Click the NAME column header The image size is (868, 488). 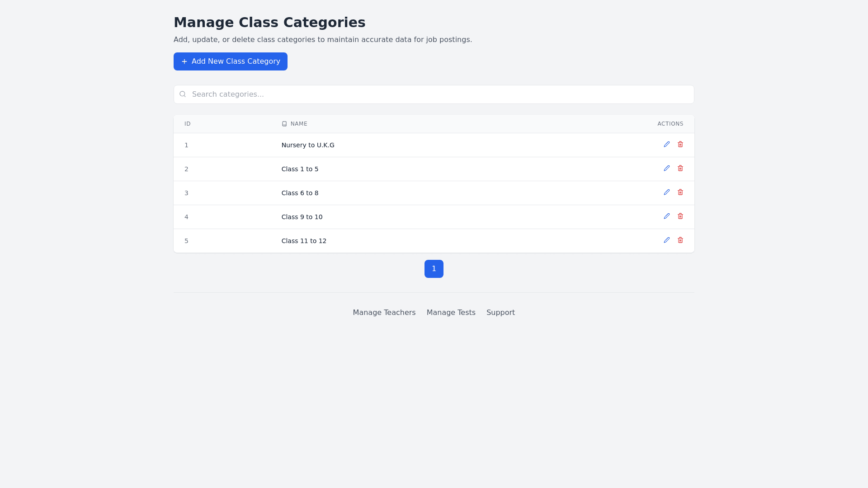tap(298, 124)
